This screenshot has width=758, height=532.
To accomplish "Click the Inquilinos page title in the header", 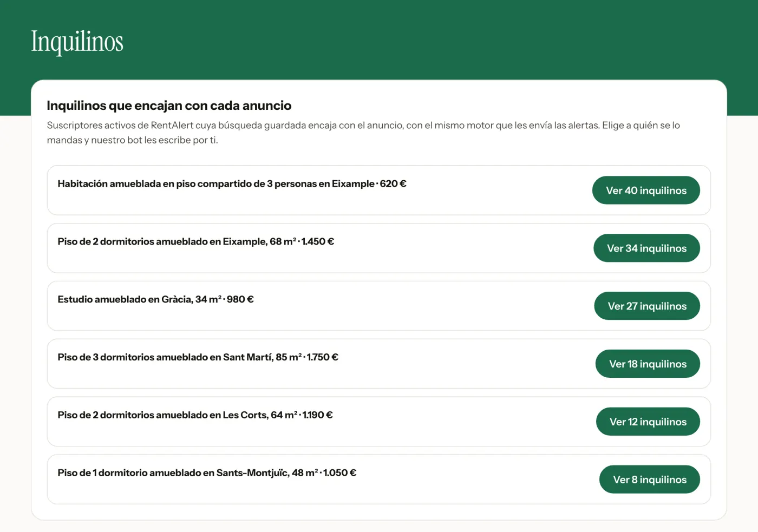I will 77,41.
